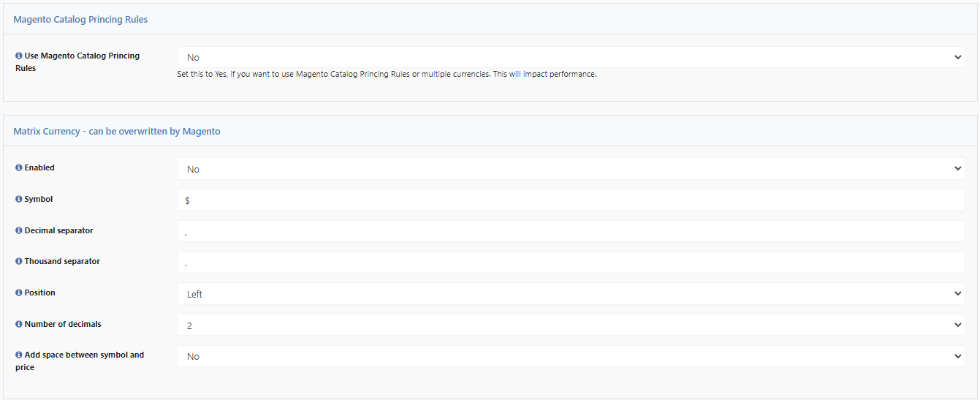Click info icon beside Use Magento Catalog Princing Rules

coord(19,56)
